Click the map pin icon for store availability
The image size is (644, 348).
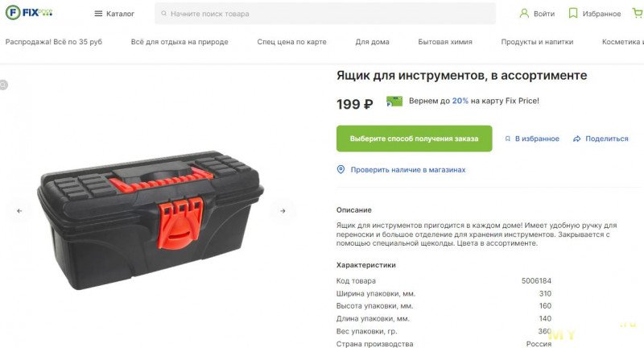pos(341,169)
